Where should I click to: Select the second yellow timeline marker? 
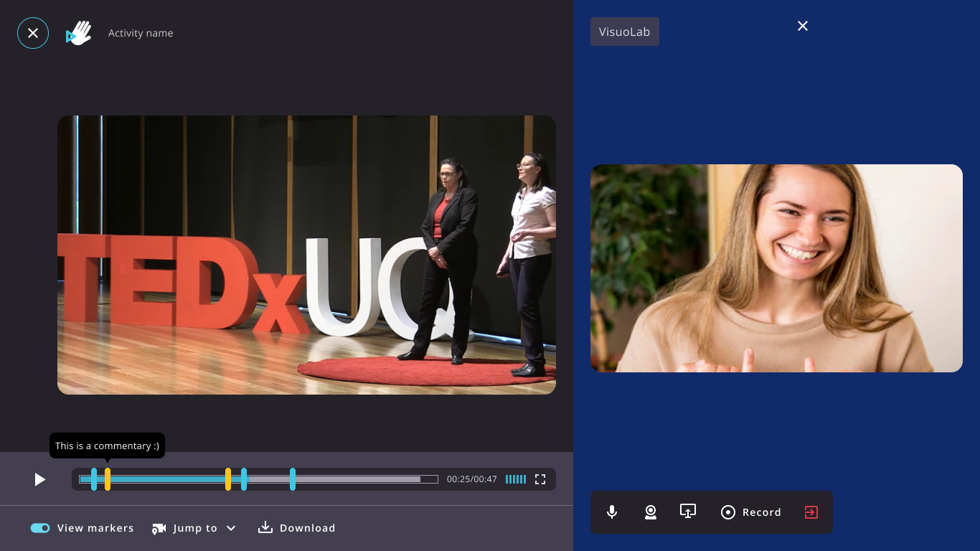(x=228, y=479)
